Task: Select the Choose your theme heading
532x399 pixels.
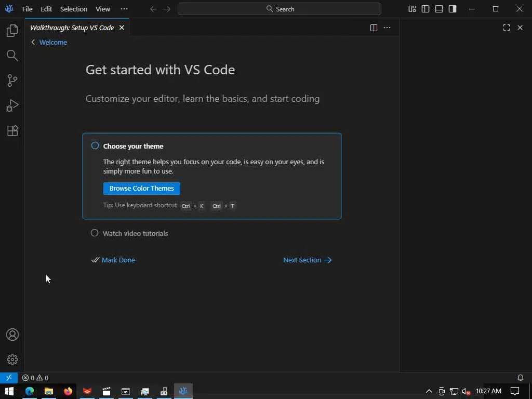Action: pos(133,146)
